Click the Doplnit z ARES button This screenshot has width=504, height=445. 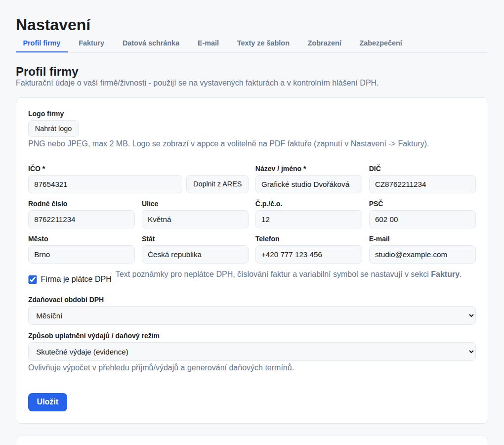(217, 184)
